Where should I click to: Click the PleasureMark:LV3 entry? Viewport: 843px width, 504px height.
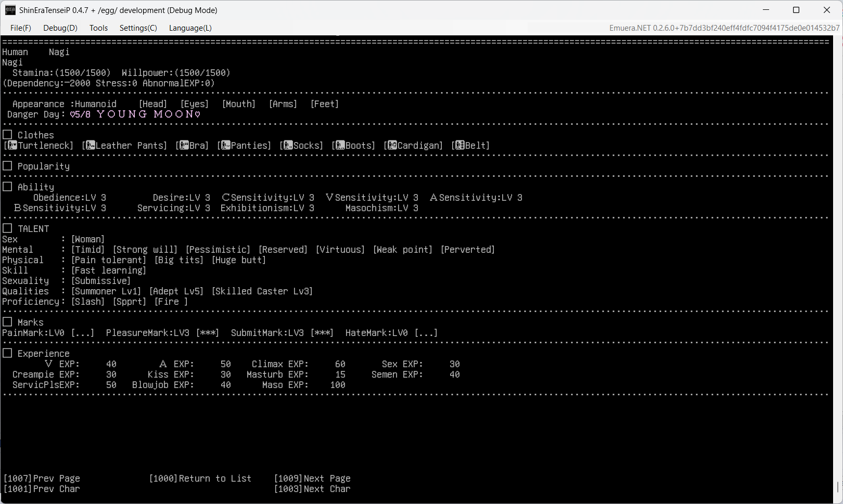(163, 333)
